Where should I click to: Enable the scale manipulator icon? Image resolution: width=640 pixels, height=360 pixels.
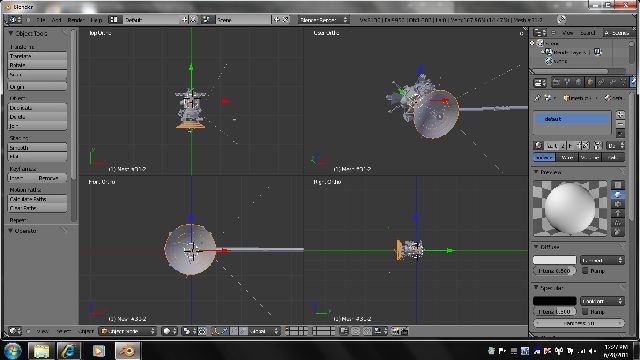coord(243,331)
